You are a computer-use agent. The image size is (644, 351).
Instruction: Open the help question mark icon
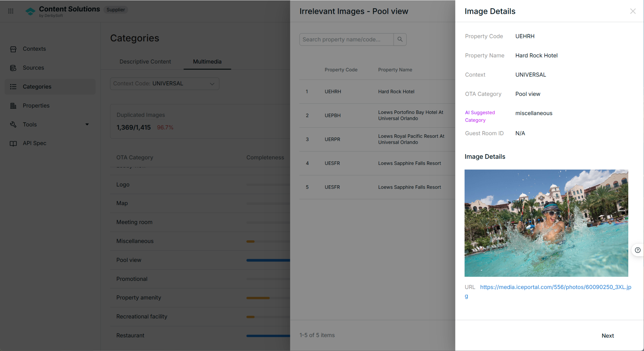[637, 250]
